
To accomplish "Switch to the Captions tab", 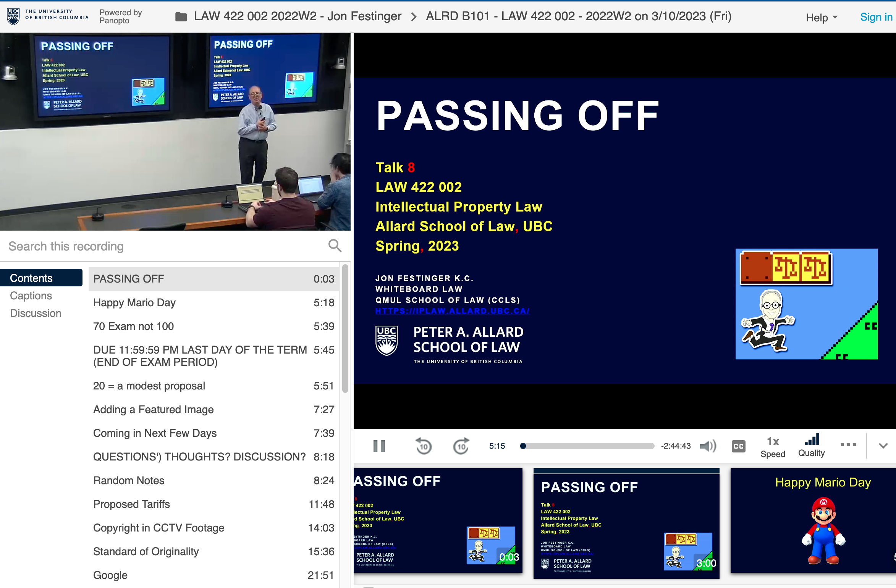I will click(x=31, y=296).
